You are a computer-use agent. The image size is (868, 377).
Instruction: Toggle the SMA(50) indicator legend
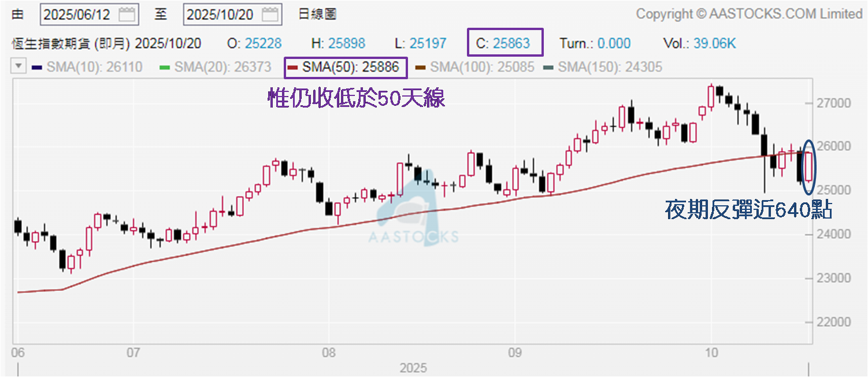(x=351, y=67)
